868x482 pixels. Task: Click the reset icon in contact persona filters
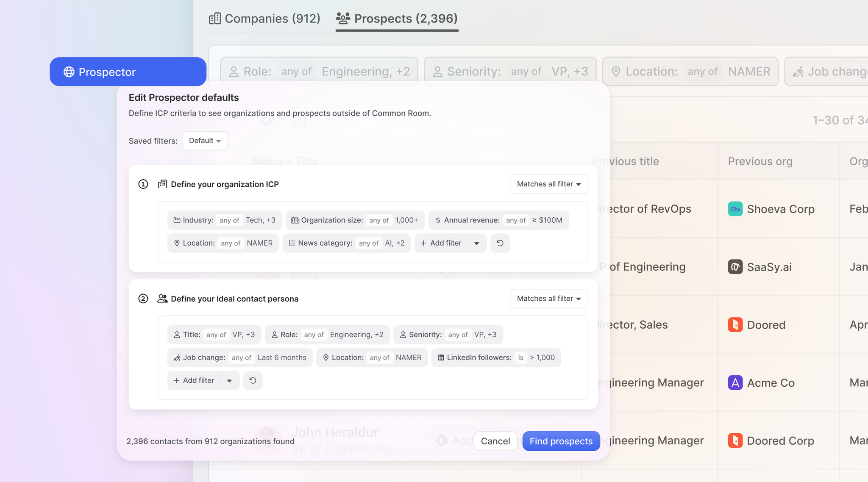[253, 380]
